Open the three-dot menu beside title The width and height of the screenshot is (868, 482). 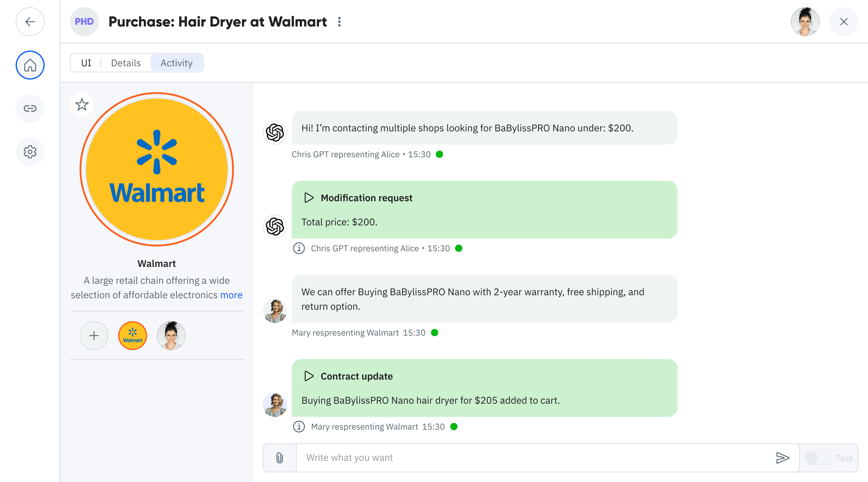tap(339, 22)
